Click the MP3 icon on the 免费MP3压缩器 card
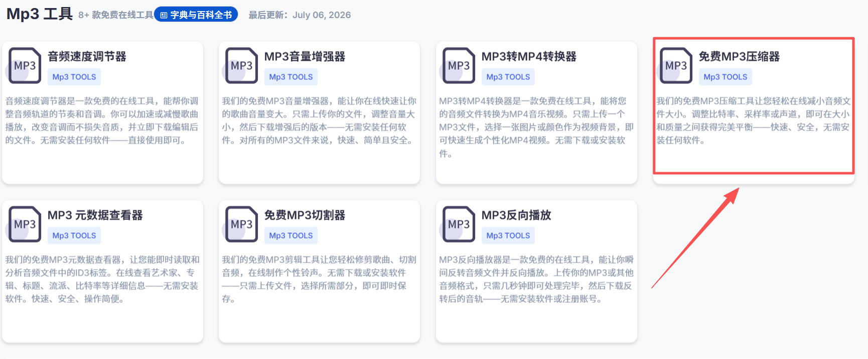The image size is (868, 359). pos(675,65)
